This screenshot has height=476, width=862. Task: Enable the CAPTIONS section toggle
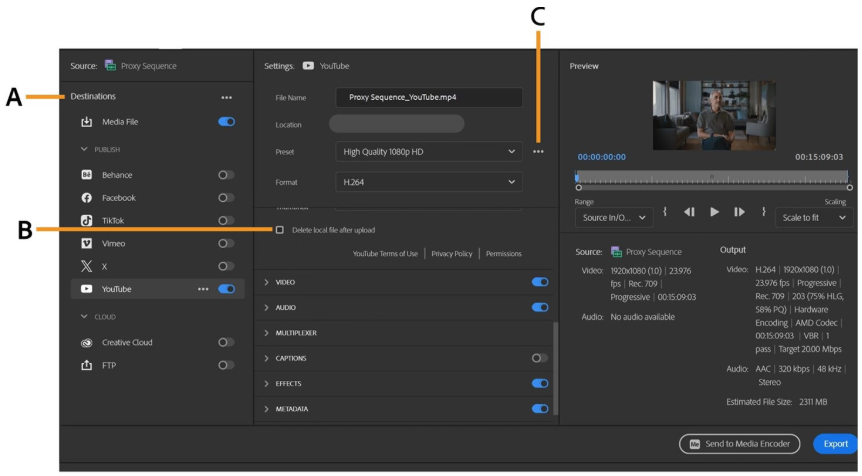[x=539, y=358]
